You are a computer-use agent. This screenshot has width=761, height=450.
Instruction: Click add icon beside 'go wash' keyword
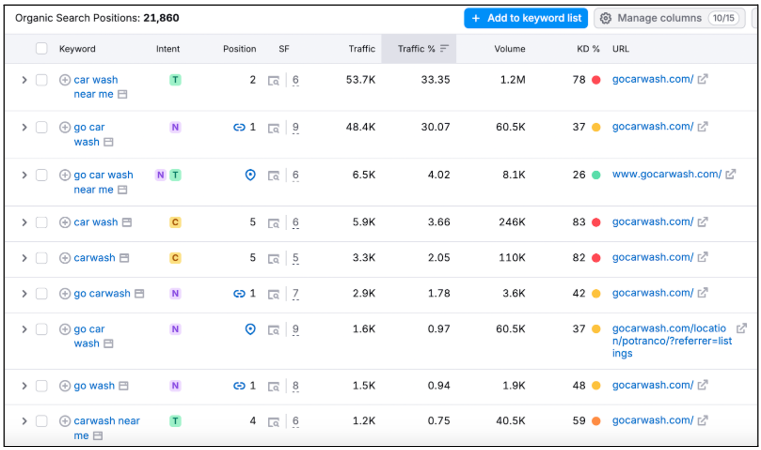coord(65,386)
